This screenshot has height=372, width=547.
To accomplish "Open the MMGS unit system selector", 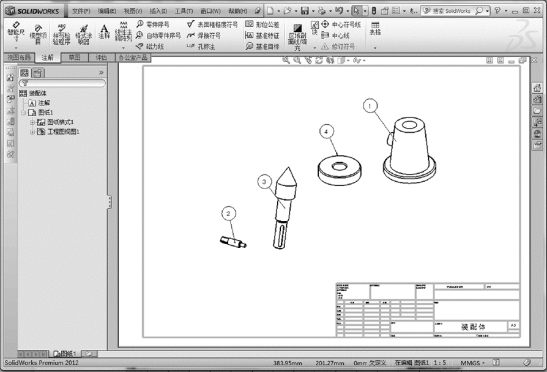I will pyautogui.click(x=472, y=363).
